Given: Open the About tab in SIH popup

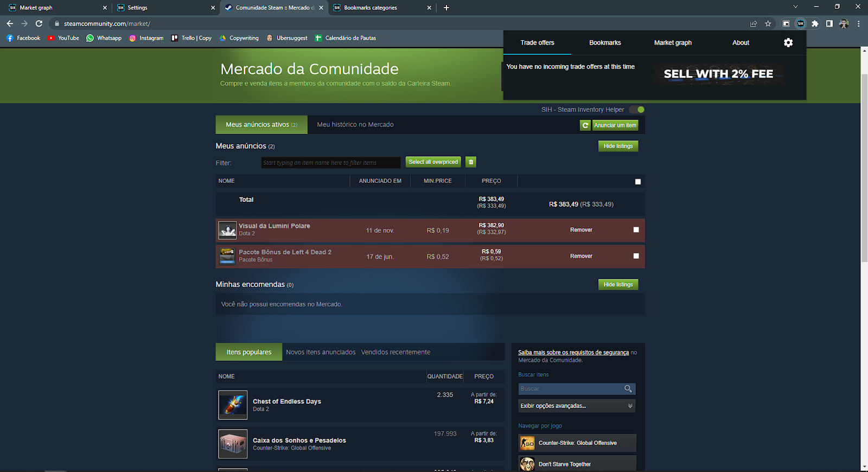Looking at the screenshot, I should click(x=741, y=42).
